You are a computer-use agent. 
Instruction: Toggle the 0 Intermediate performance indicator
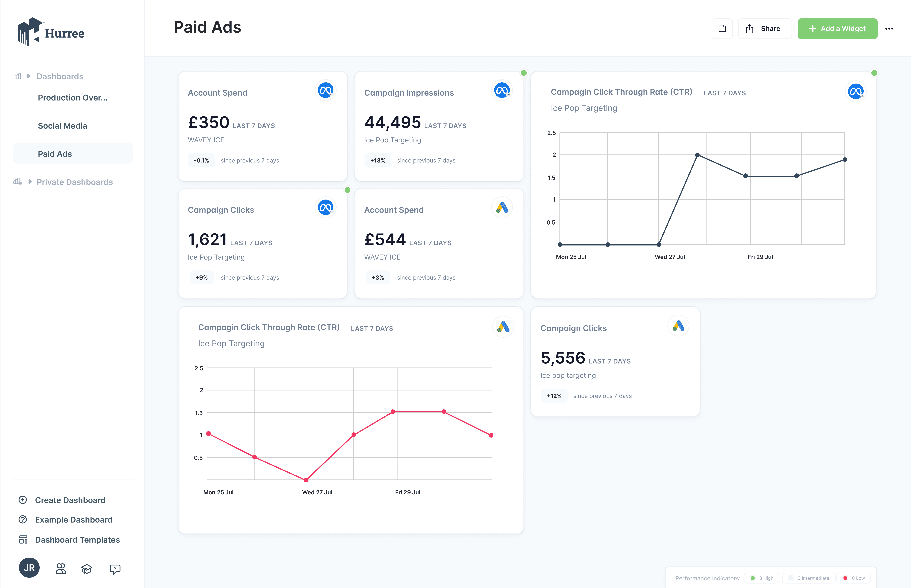(809, 578)
